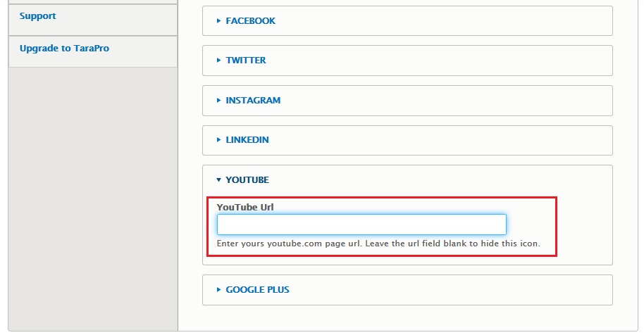Click the empty sidebar area below Upgrade to TaraPro

[x=92, y=197]
